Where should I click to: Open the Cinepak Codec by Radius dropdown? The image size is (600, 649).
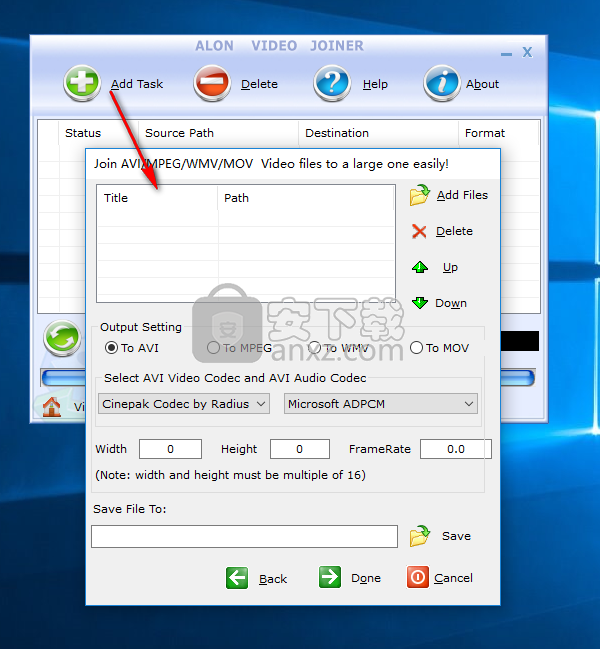[184, 404]
